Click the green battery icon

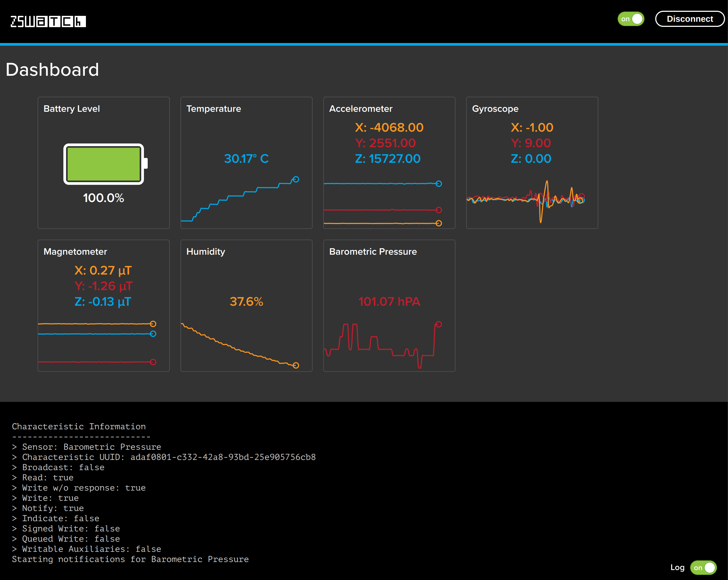tap(104, 164)
